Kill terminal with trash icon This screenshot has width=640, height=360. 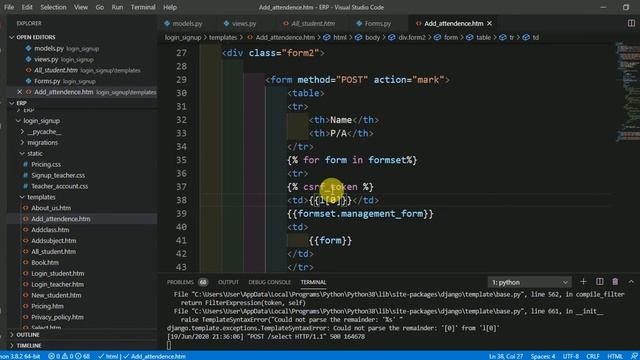(615, 282)
